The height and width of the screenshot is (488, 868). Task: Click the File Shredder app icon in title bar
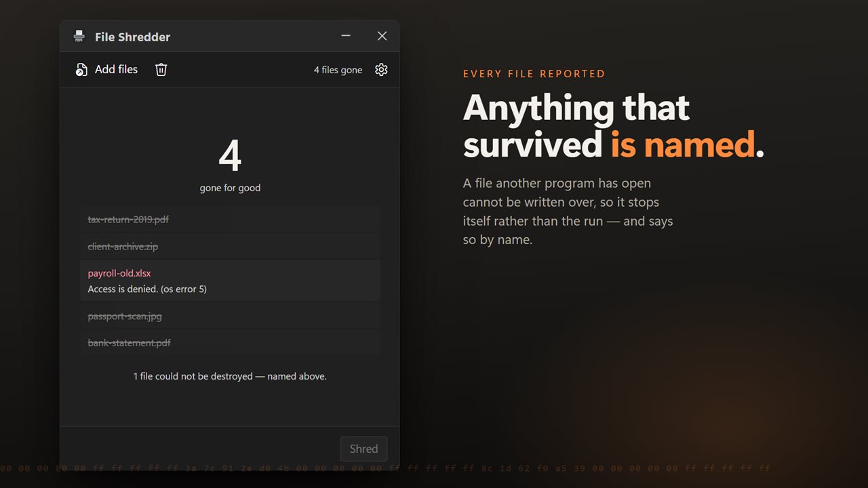coord(79,37)
